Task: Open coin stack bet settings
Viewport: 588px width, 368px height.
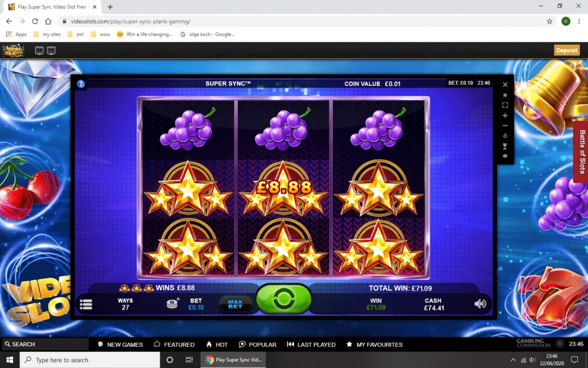Action: pyautogui.click(x=173, y=303)
